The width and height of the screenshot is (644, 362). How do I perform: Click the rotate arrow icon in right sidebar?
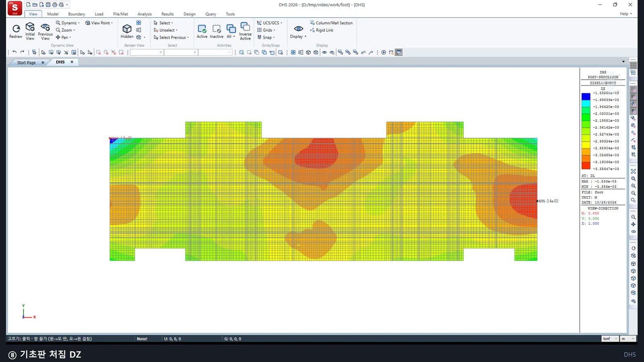633,248
